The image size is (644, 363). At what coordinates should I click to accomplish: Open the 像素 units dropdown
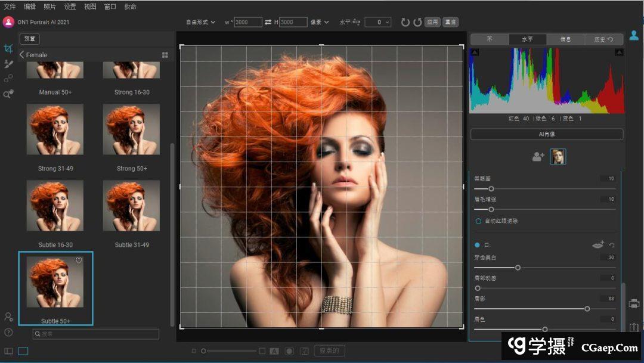coord(319,22)
